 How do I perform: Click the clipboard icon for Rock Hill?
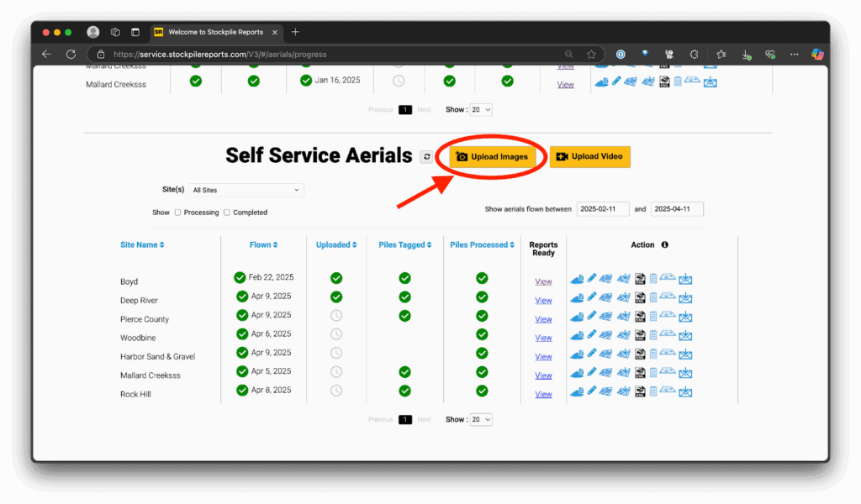coord(652,392)
